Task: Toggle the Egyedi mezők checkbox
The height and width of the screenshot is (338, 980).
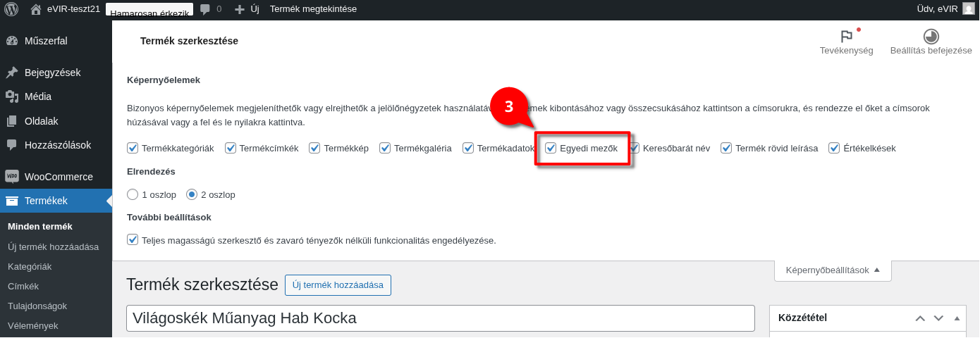Action: (x=551, y=149)
